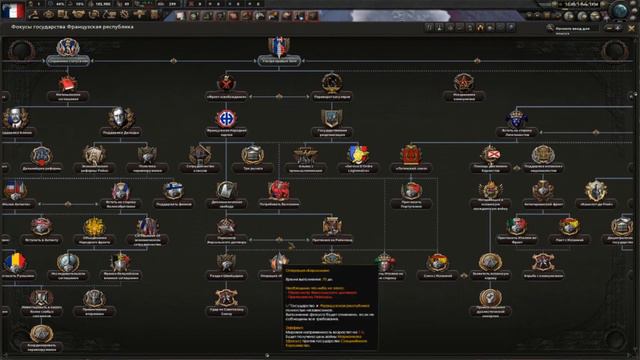Choose the blue-circle party emblem focus «Французская Народная партия»
Image resolution: width=640 pixels, height=360 pixels.
tap(226, 123)
